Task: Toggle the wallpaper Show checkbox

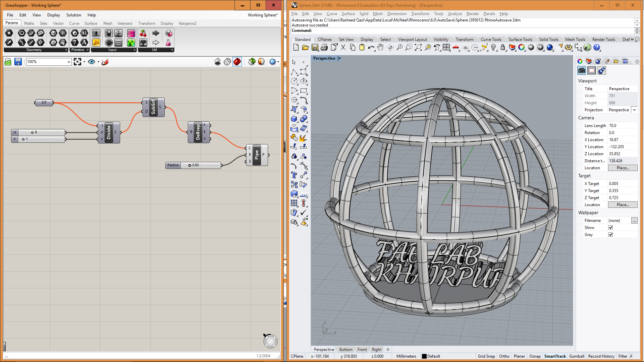Action: point(610,228)
